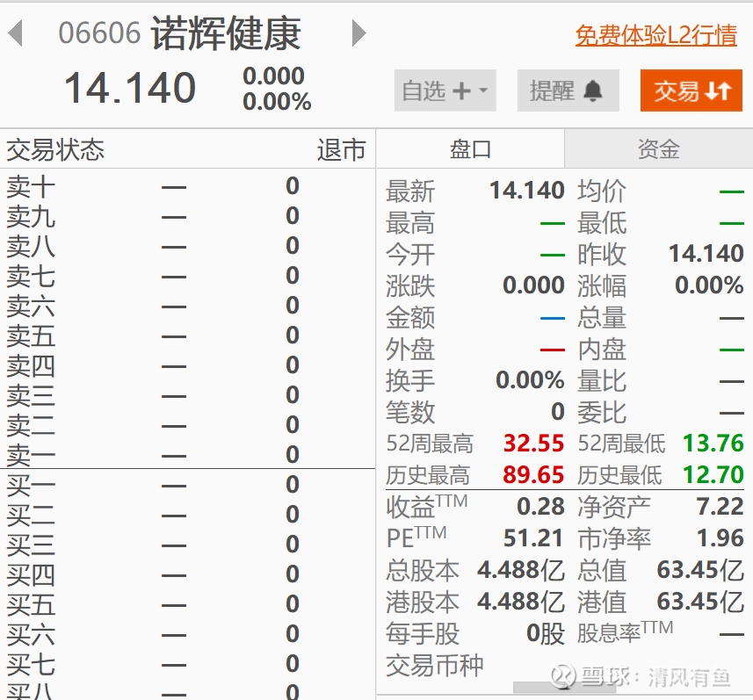Expand the 自选 dropdown arrow
The height and width of the screenshot is (700, 753).
coord(483,90)
